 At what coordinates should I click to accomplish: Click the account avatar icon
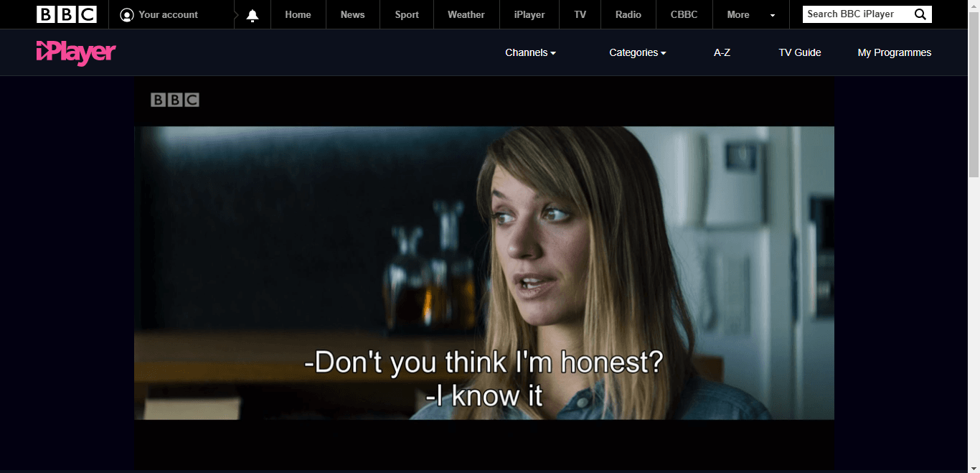point(127,15)
